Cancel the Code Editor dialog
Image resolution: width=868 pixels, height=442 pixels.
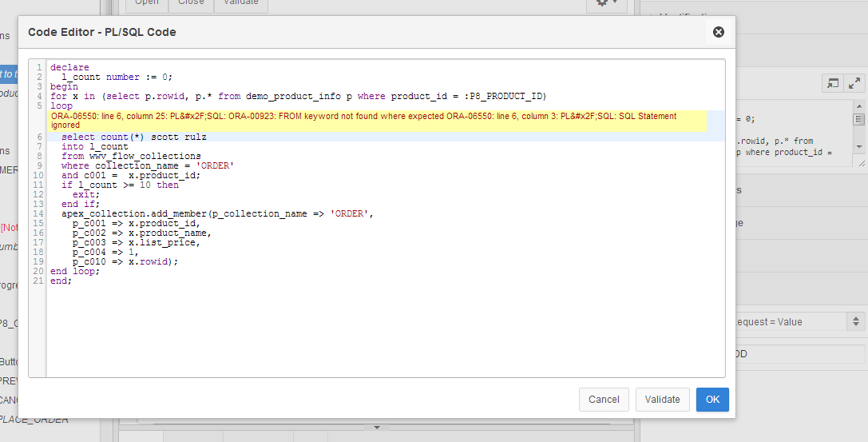604,400
